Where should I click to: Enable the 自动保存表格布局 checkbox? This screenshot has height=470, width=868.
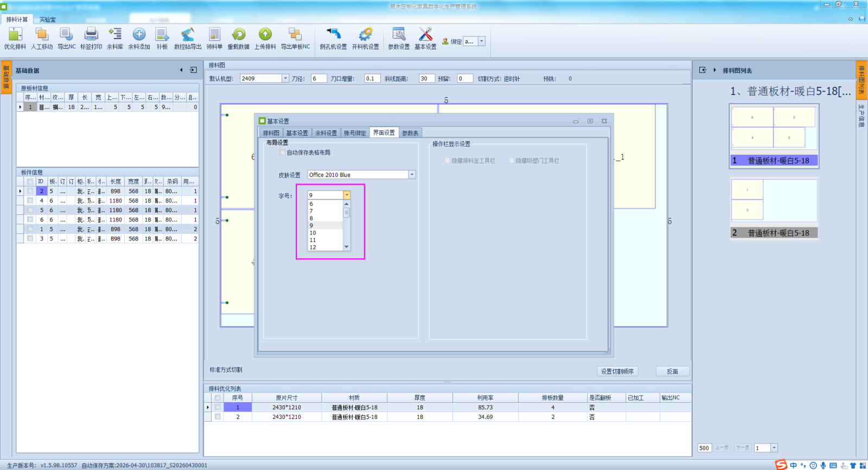coord(283,153)
